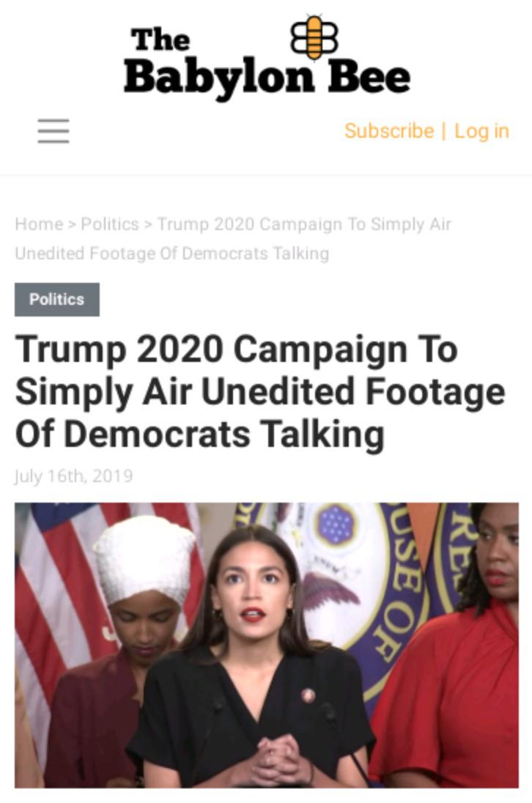
Task: Open the Log in link
Action: pyautogui.click(x=482, y=131)
